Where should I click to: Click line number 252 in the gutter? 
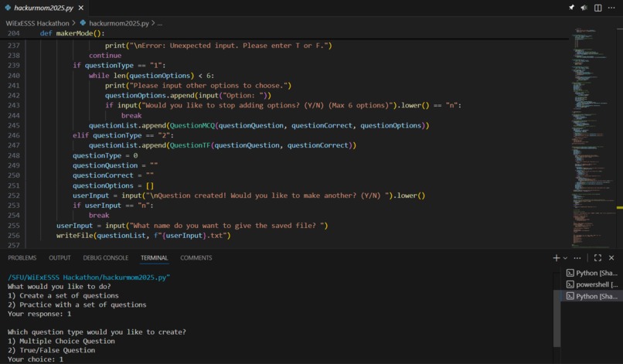coord(13,196)
